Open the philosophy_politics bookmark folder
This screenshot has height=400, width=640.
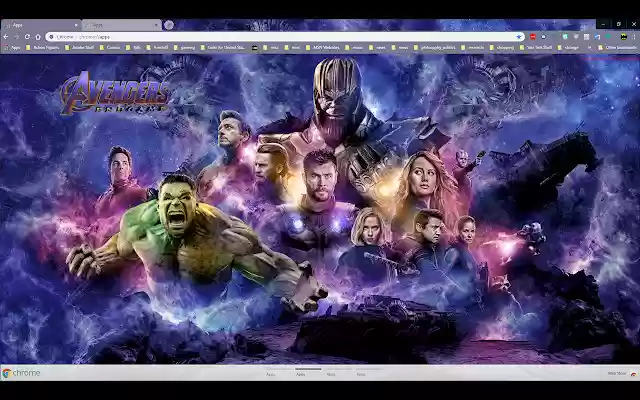(435, 47)
